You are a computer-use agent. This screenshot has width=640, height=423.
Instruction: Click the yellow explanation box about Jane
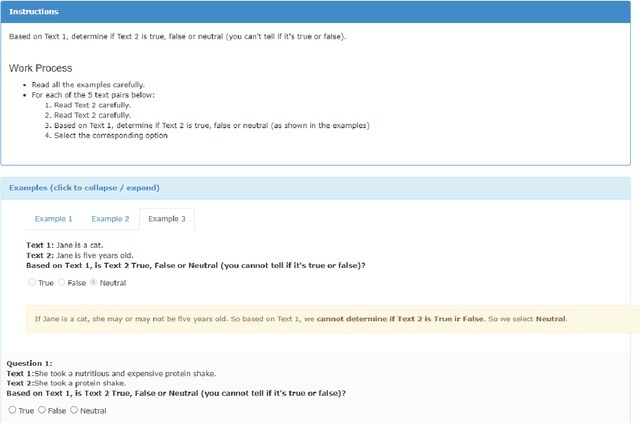point(330,320)
